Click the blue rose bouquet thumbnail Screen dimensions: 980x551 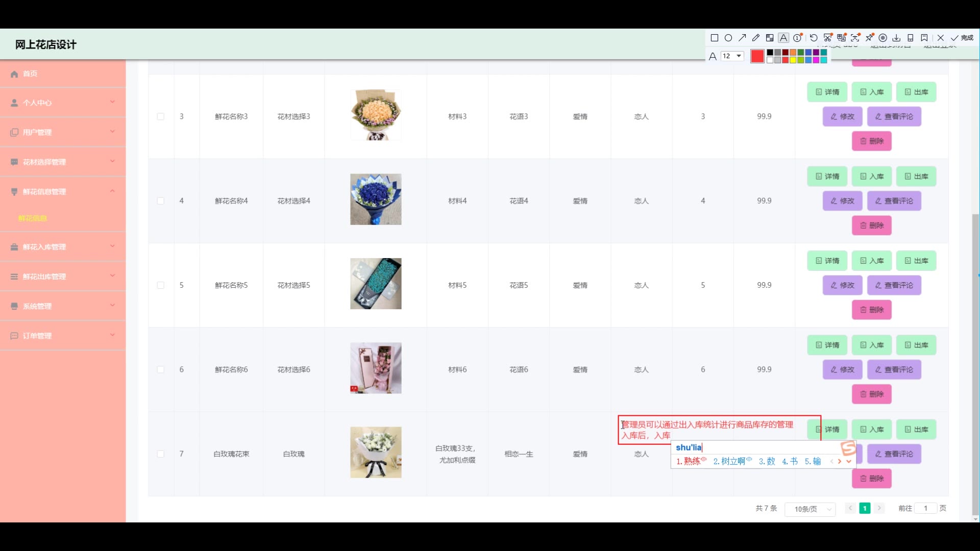coord(376,199)
